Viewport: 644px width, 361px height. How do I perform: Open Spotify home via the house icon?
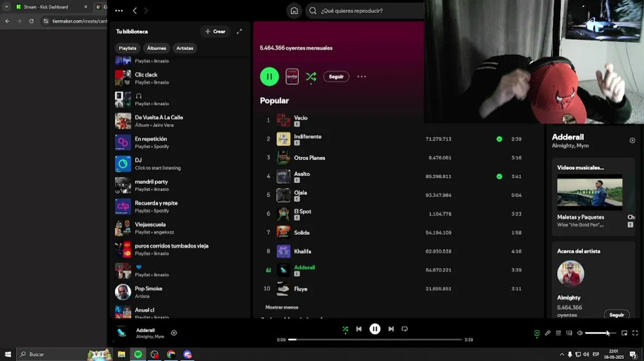tap(294, 11)
